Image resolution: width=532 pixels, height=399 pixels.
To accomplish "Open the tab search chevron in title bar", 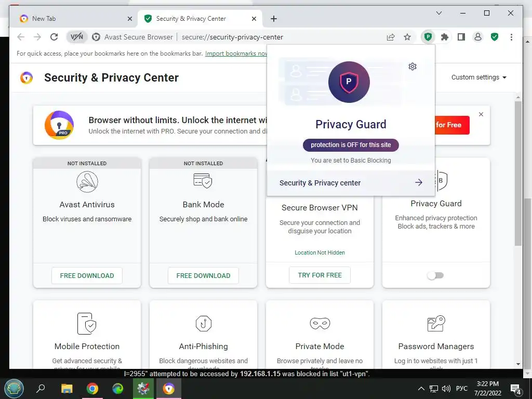I will 438,13.
